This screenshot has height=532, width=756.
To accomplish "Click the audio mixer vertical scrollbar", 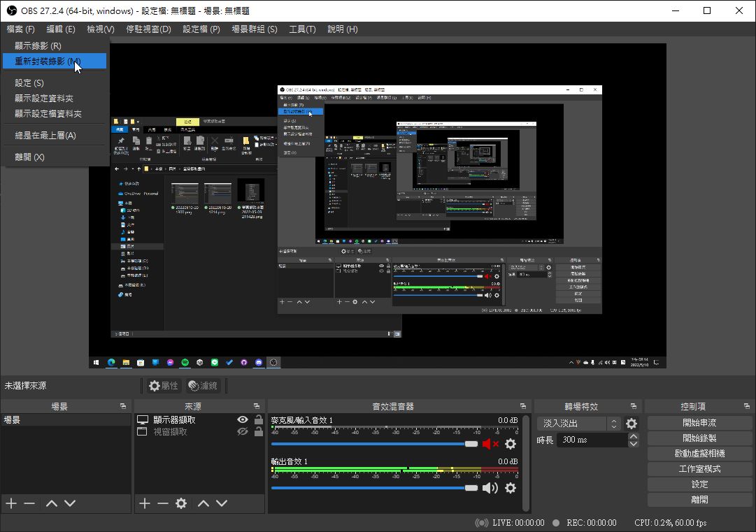I will pos(525,463).
